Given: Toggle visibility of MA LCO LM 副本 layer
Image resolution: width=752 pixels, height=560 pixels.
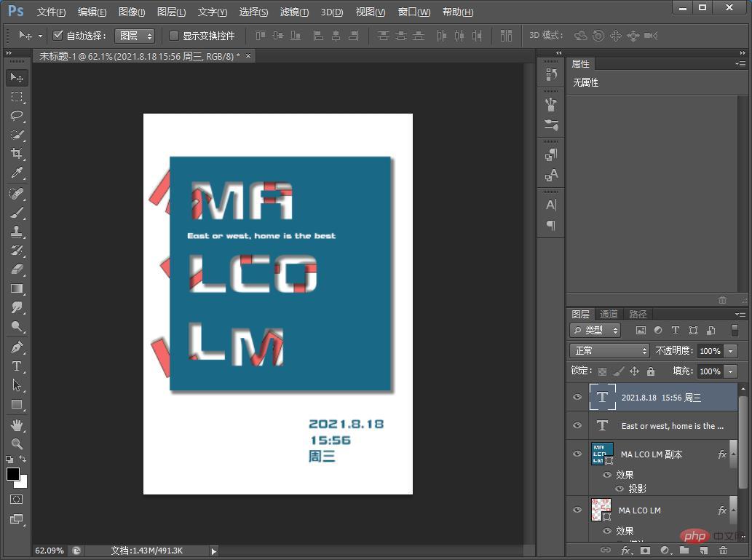Looking at the screenshot, I should point(577,454).
